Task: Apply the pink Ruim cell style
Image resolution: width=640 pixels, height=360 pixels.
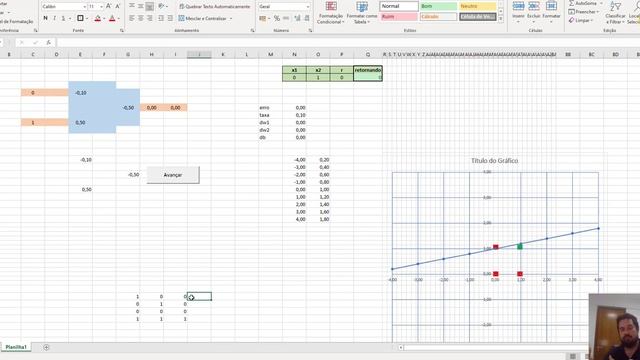Action: click(x=398, y=17)
